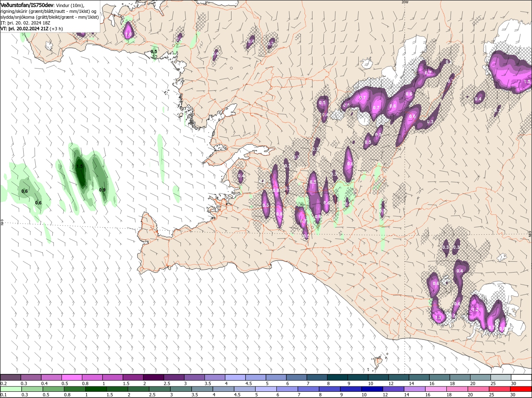Pick the lightest green rain swatch at 0.1
This screenshot has width=532, height=398.
coord(10,389)
